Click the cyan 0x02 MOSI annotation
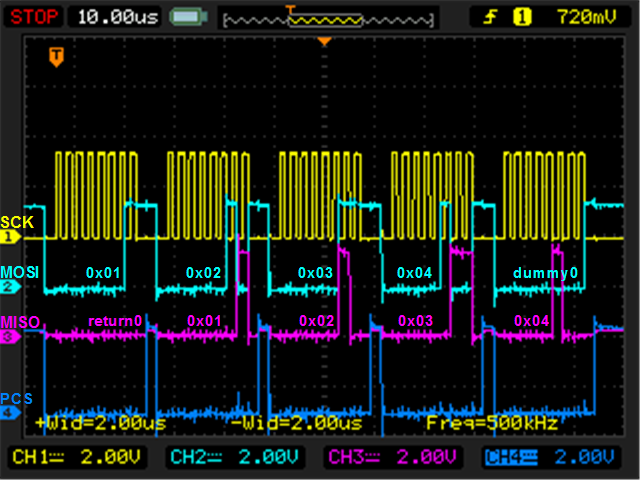This screenshot has width=640, height=480. [203, 273]
